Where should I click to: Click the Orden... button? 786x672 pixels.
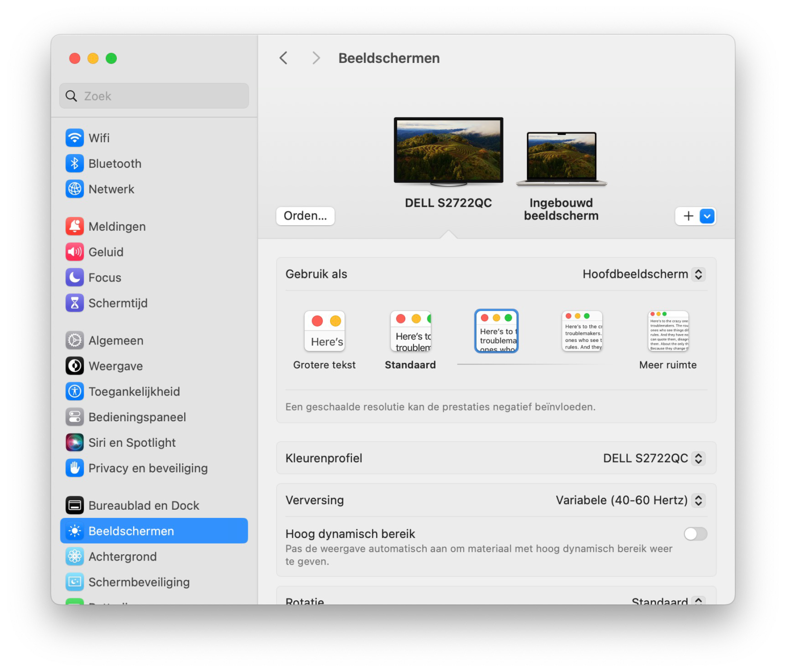(305, 216)
